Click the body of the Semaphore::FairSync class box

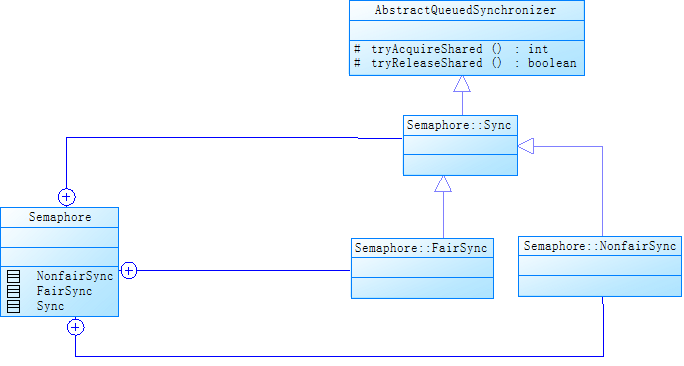[x=422, y=278]
